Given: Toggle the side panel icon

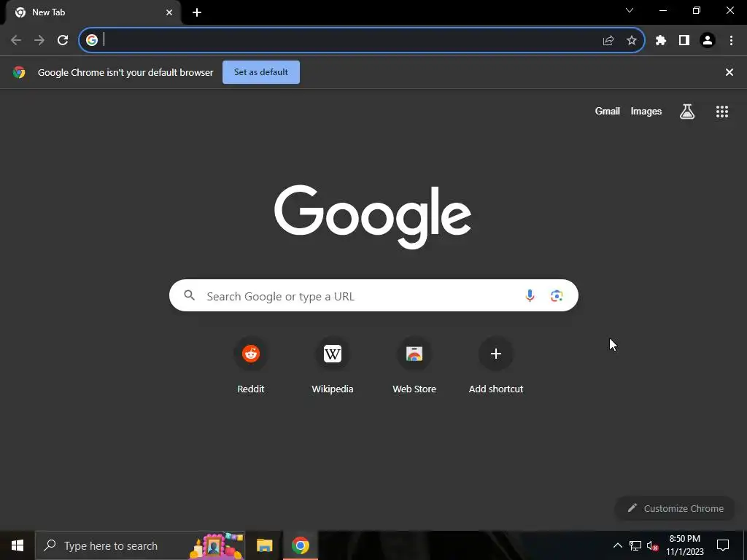Looking at the screenshot, I should point(684,41).
